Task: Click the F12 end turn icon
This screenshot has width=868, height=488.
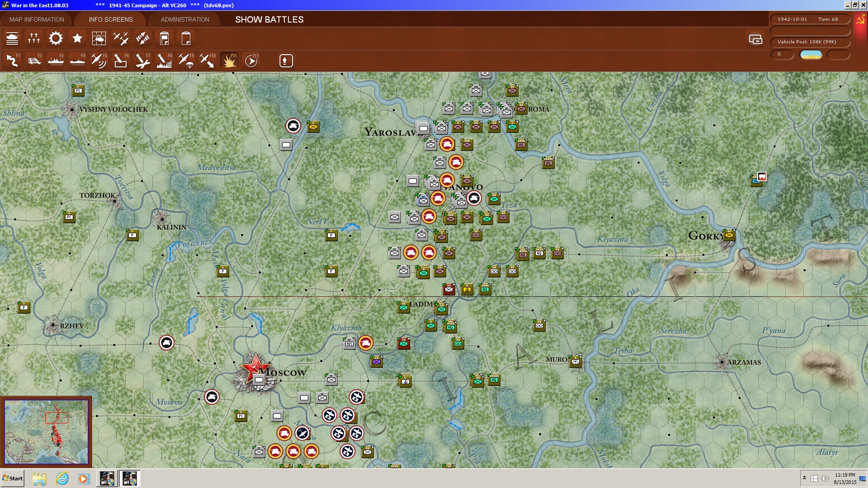Action: pos(251,61)
